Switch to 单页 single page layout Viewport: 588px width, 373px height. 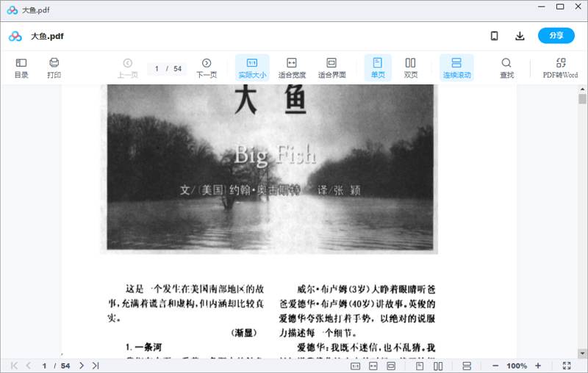378,68
